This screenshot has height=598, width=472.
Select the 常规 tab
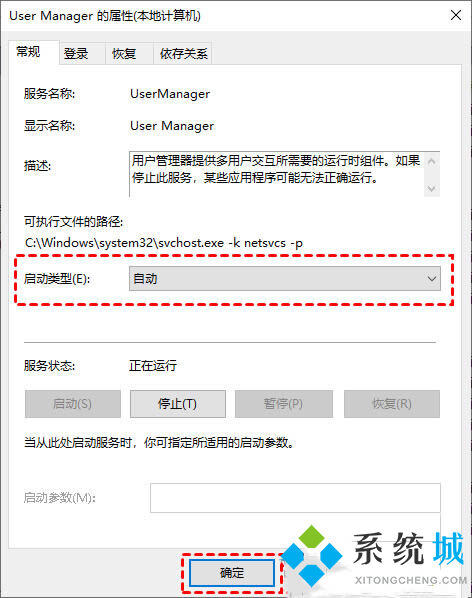(29, 52)
